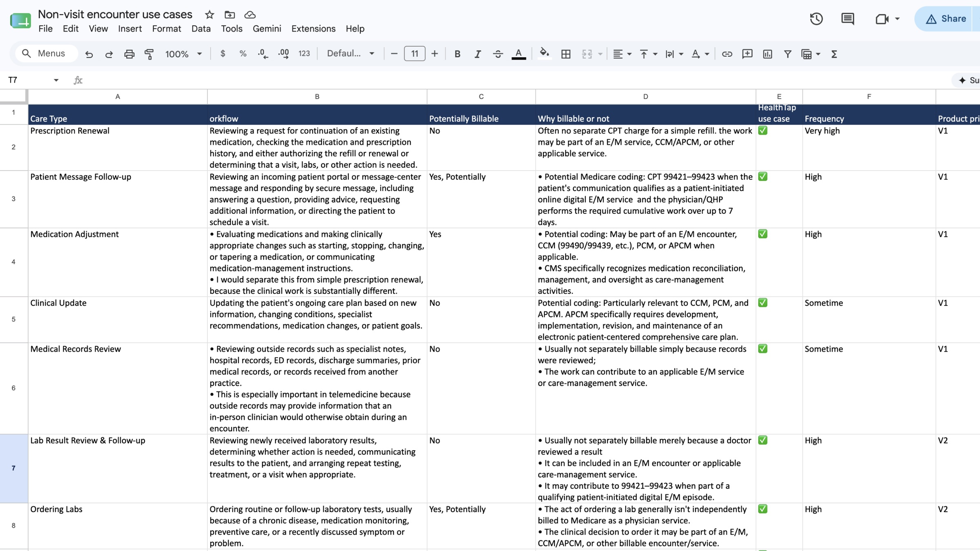This screenshot has height=551, width=980.
Task: Toggle checkbox in Prescription Renewal row
Action: pos(763,131)
